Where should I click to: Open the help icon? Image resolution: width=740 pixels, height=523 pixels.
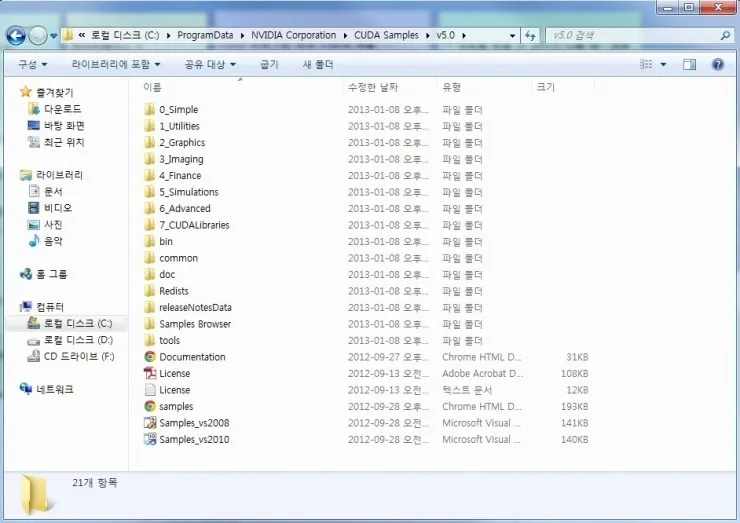pyautogui.click(x=718, y=64)
